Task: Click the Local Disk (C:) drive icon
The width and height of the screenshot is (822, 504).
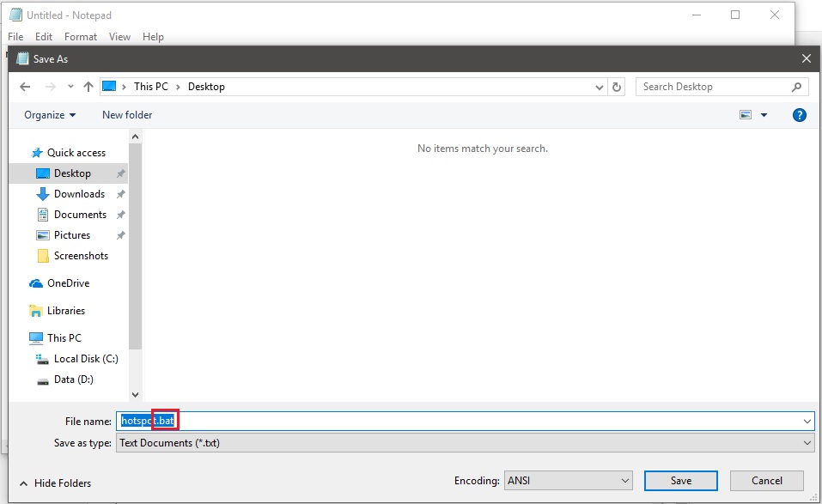Action: click(x=44, y=358)
